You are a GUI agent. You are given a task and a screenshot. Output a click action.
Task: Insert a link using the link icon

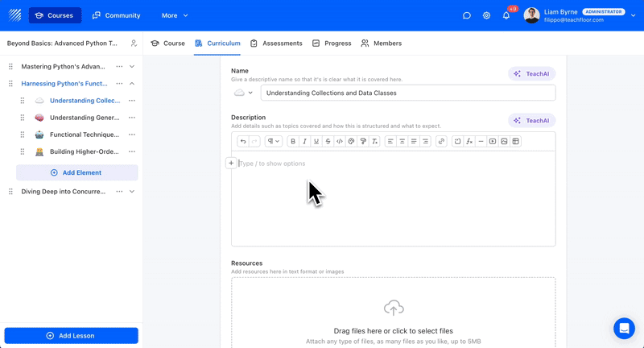click(441, 142)
